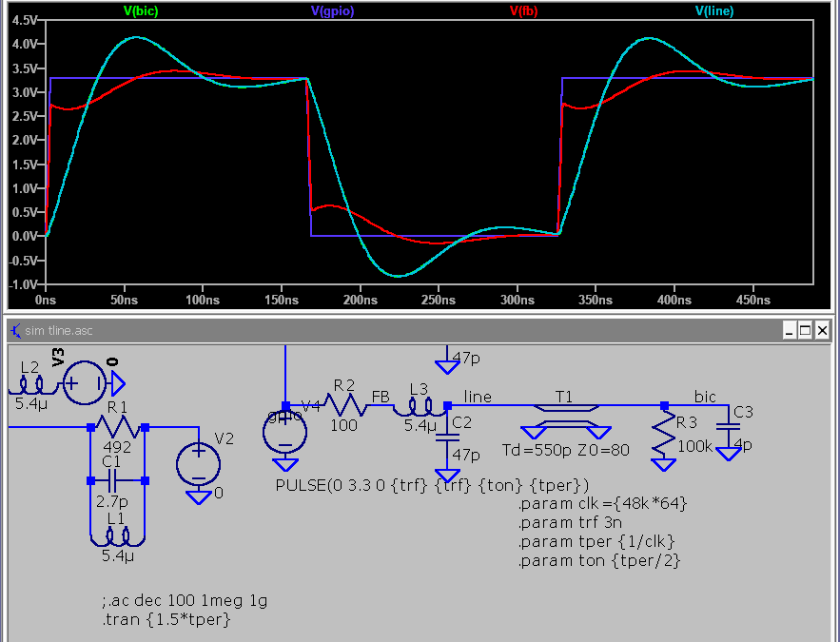This screenshot has width=840, height=642.
Task: Select the R2 resistor symbol
Action: tap(344, 406)
